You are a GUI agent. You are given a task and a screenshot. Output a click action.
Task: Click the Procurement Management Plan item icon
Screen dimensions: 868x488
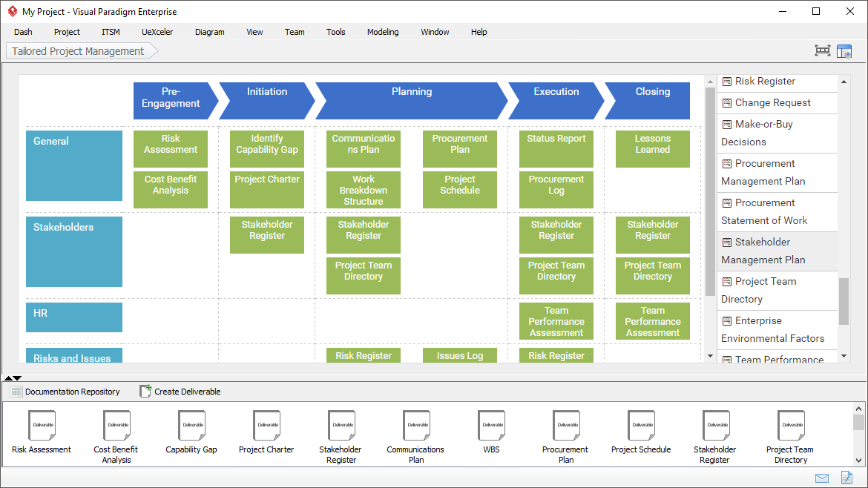727,164
